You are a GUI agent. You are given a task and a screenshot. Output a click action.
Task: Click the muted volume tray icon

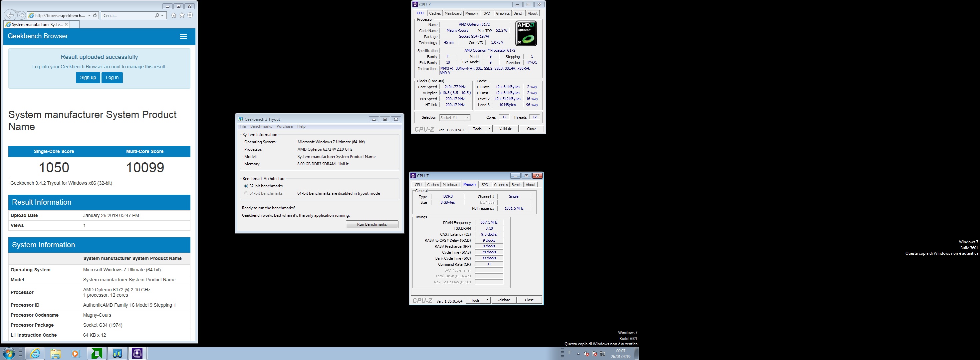pos(586,354)
